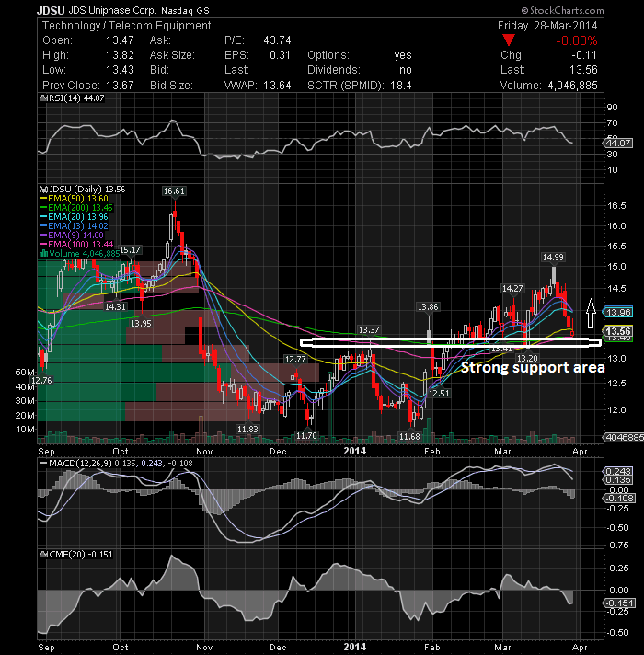Screen dimensions: 644x655
Task: Select the Prev Close value 13.67
Action: coord(120,86)
